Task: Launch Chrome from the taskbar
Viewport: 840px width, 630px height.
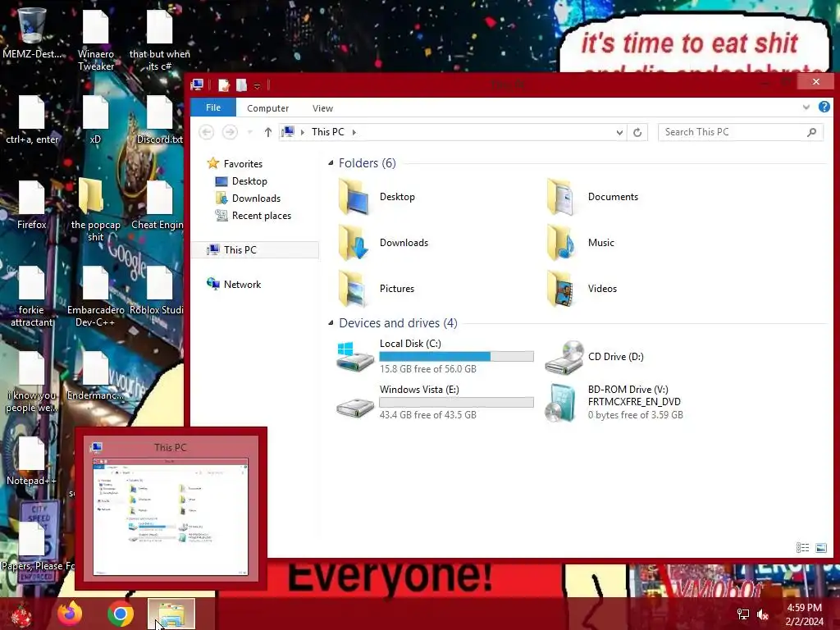Action: [x=121, y=614]
